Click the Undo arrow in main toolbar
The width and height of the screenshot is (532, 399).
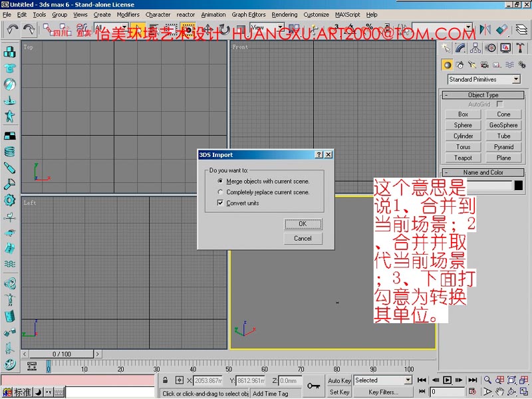click(13, 30)
